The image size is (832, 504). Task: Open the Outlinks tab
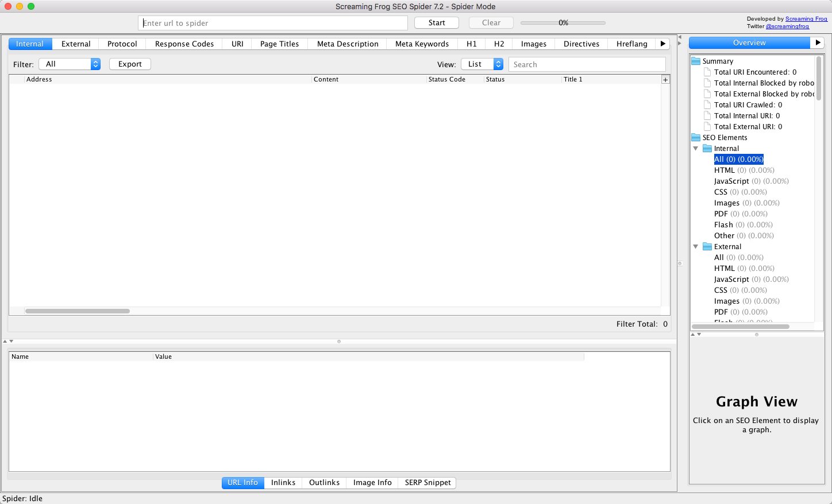tap(325, 483)
